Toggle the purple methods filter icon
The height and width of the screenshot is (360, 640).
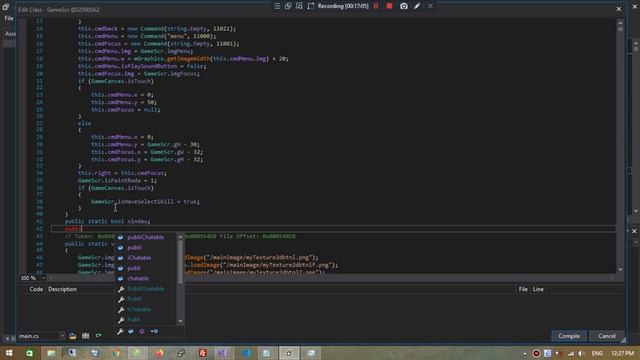[x=142, y=331]
